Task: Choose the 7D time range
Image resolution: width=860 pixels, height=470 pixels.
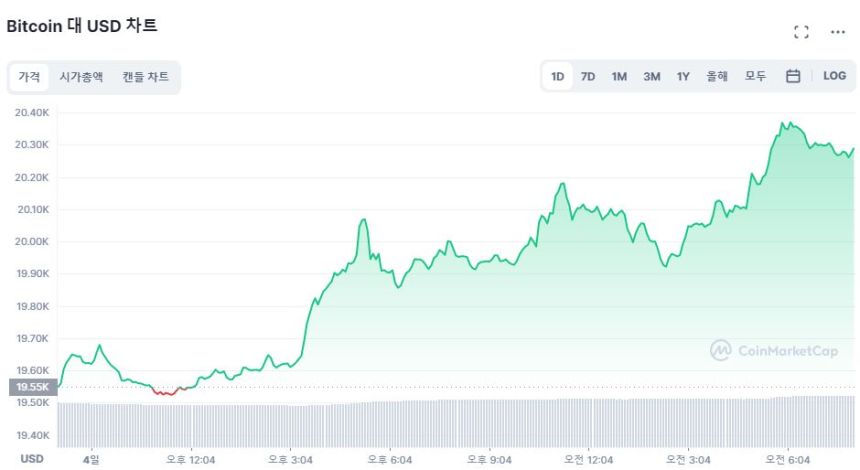Action: click(588, 76)
